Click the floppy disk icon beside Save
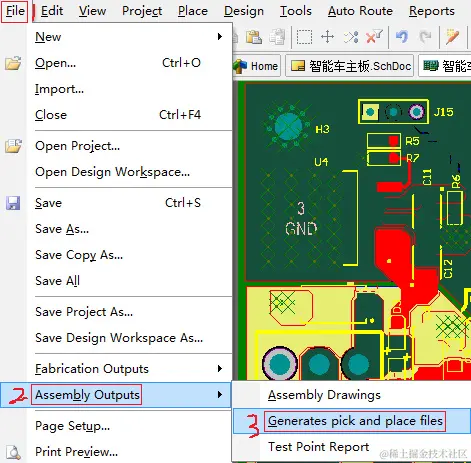Screen dimensions: 471x463 13,203
